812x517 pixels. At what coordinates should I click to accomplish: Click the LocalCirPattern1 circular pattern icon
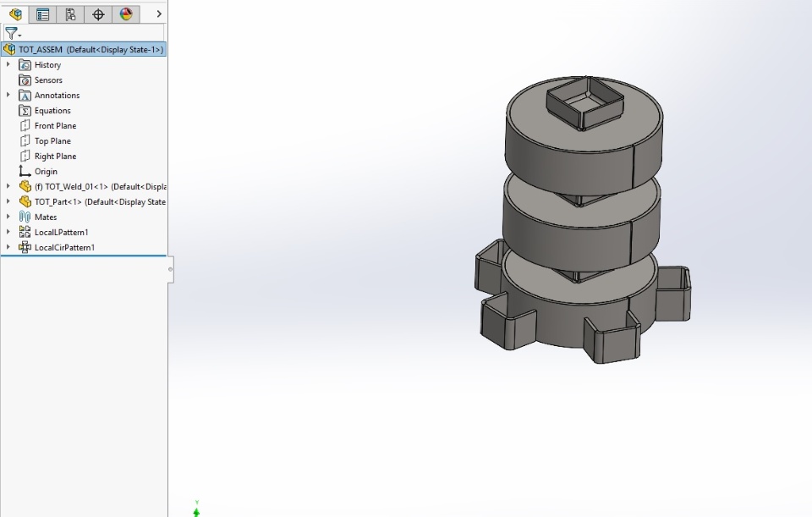25,247
